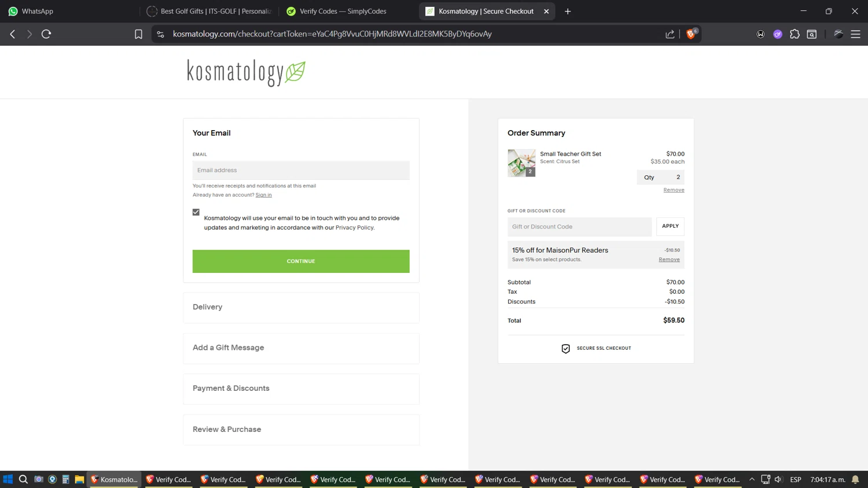This screenshot has width=868, height=488.
Task: Open Windows taskbar search
Action: coord(23,479)
